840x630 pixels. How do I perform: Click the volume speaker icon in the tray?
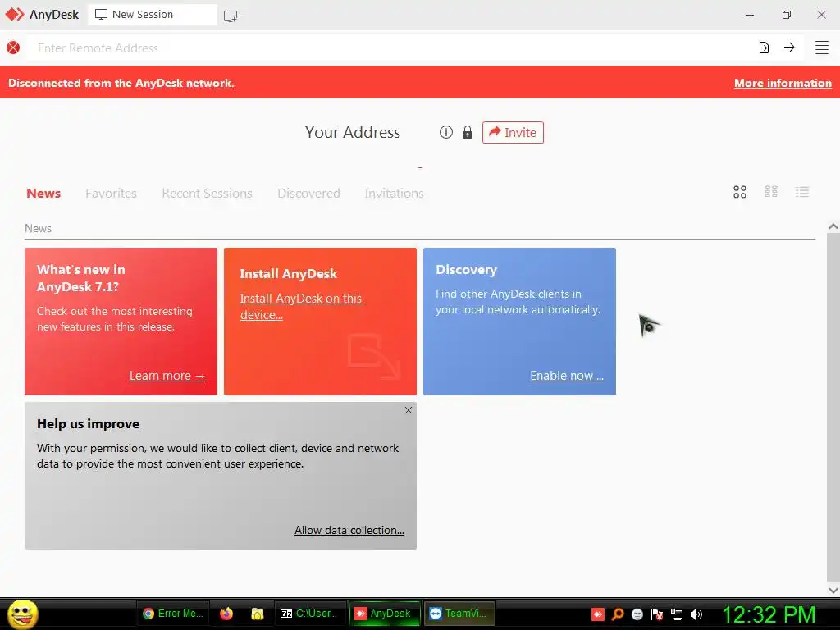point(696,614)
